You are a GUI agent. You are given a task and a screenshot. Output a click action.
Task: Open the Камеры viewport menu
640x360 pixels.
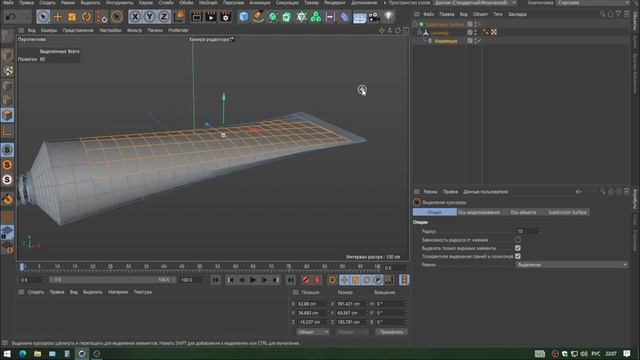pos(49,30)
